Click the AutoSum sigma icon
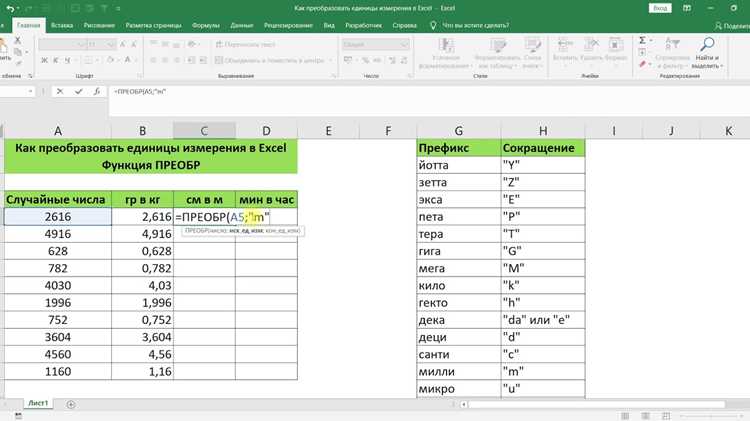Image resolution: width=750 pixels, height=421 pixels. 642,40
